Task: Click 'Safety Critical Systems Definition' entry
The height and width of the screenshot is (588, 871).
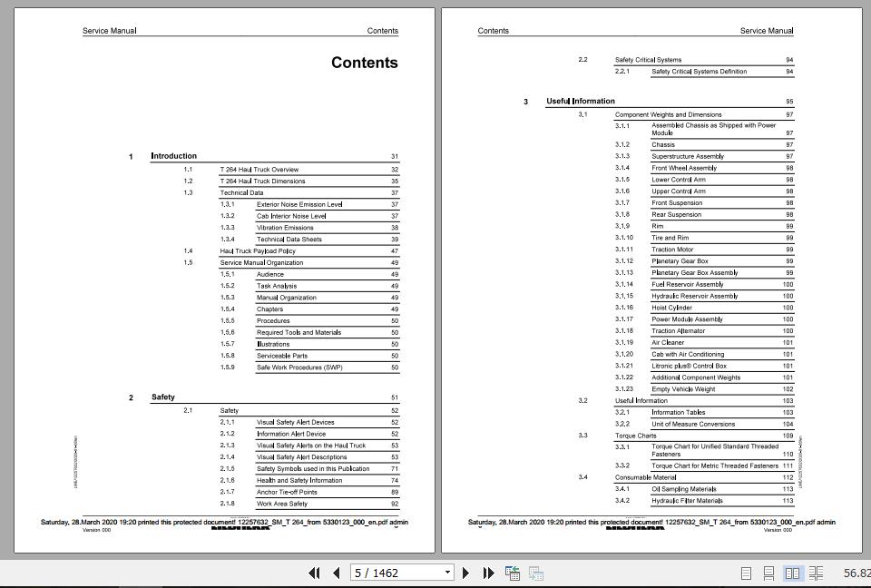Action: [700, 72]
